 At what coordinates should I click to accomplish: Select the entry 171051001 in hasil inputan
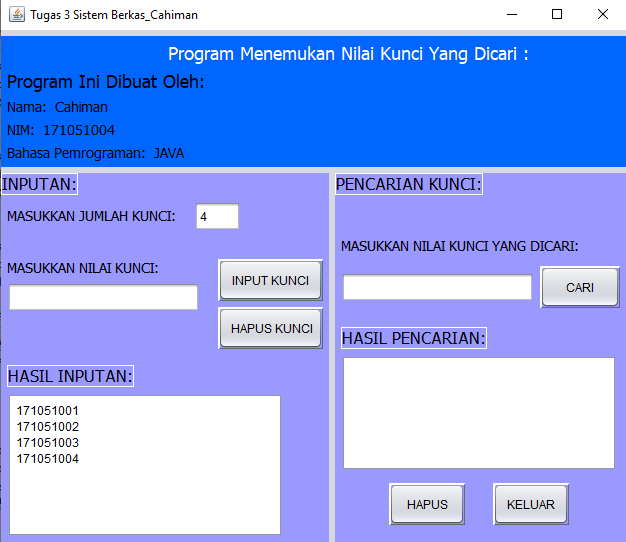48,411
